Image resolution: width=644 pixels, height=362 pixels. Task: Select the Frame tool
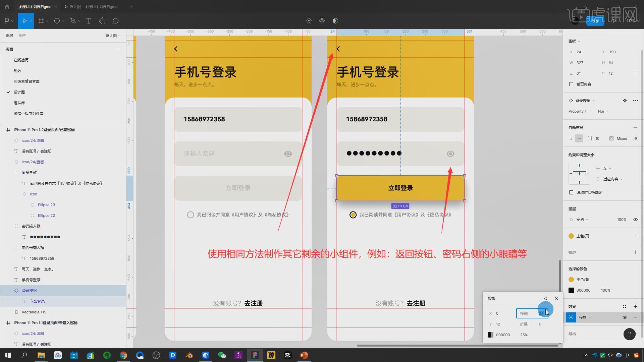point(41,21)
